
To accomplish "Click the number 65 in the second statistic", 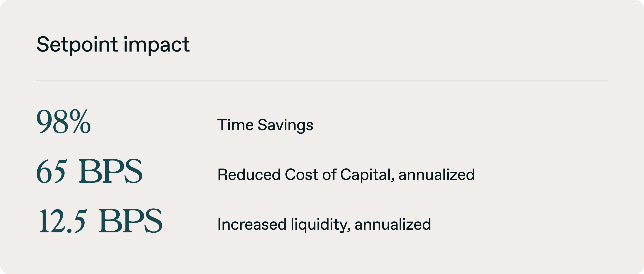I will (52, 171).
